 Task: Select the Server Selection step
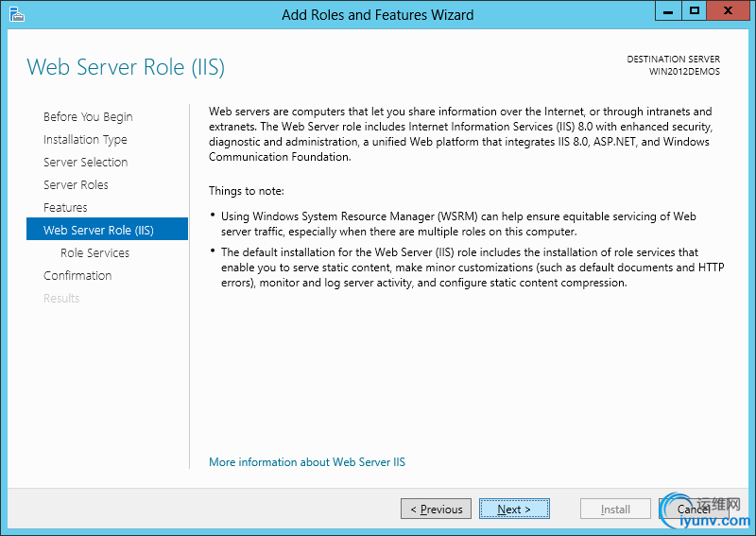point(85,162)
